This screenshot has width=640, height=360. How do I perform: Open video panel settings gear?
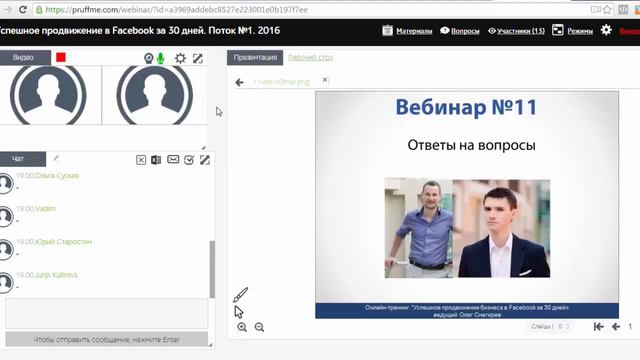tap(180, 58)
